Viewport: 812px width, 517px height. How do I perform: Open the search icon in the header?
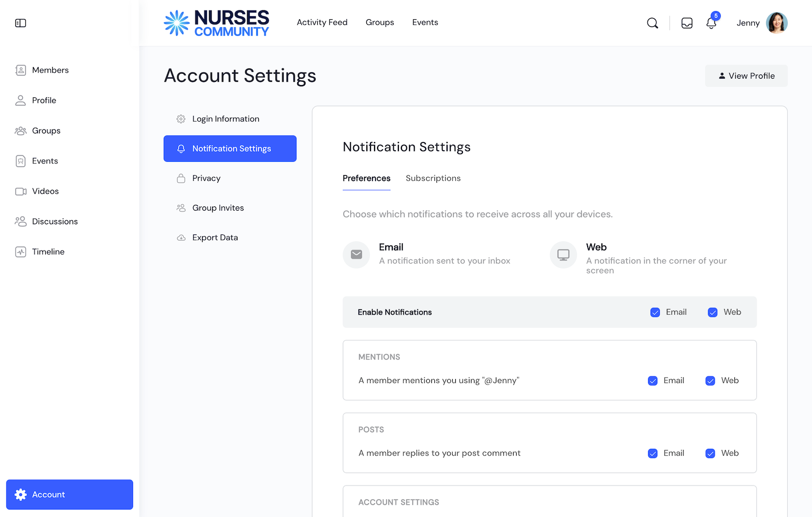pyautogui.click(x=653, y=23)
